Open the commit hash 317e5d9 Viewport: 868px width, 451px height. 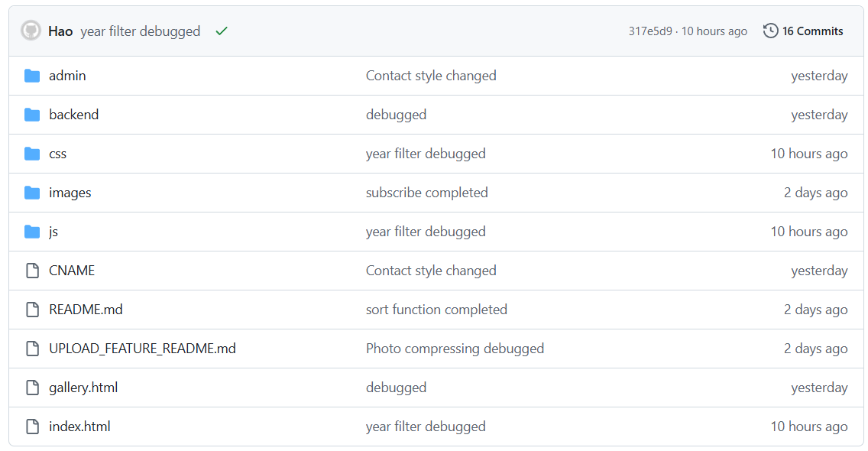pos(650,31)
